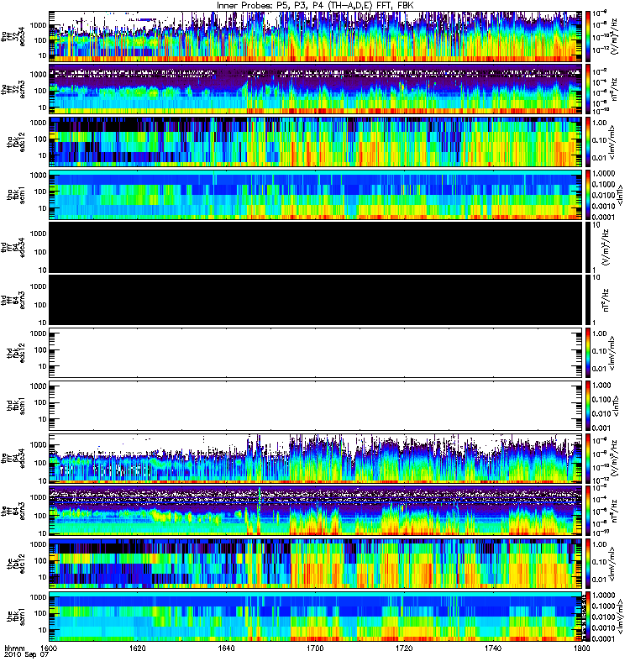The image size is (630, 672).
Task: Click the nT²/Hz unit label of tha scm3
Action: tap(614, 89)
